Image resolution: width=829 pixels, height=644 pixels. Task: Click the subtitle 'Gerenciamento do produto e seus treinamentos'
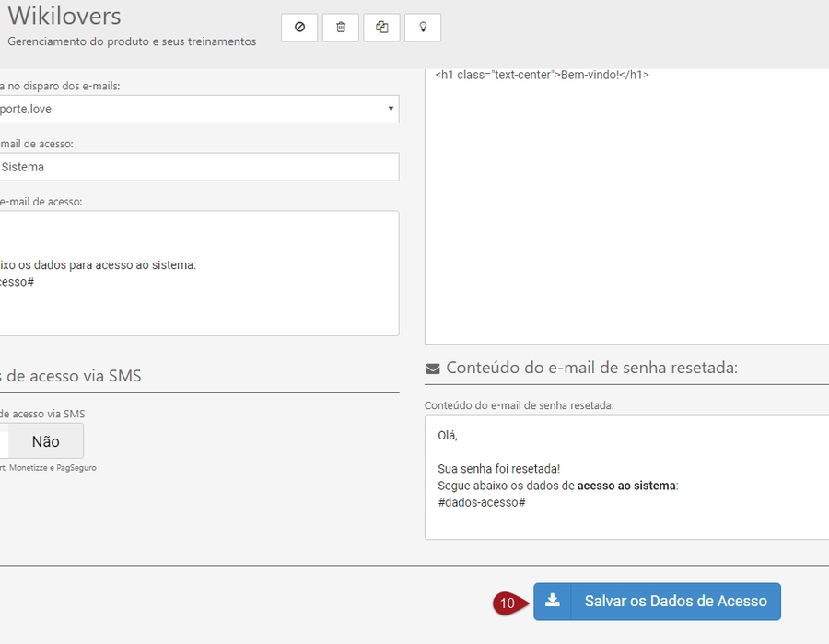(132, 41)
